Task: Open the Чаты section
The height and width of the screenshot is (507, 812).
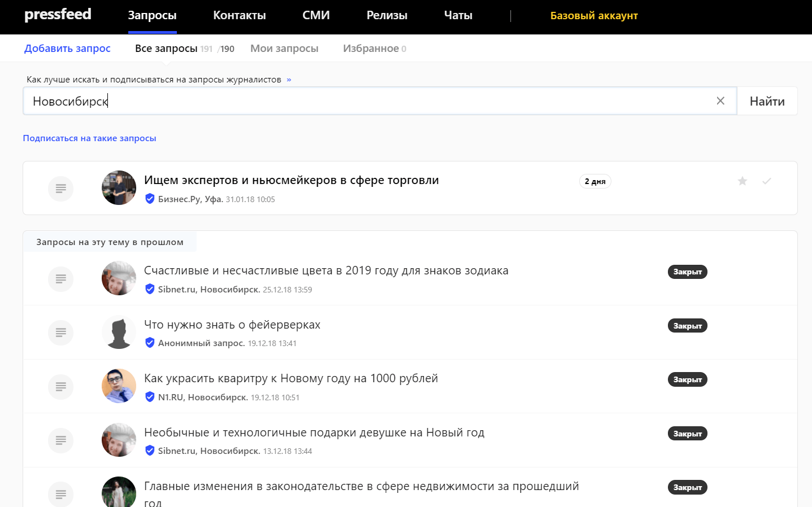Action: click(x=458, y=16)
